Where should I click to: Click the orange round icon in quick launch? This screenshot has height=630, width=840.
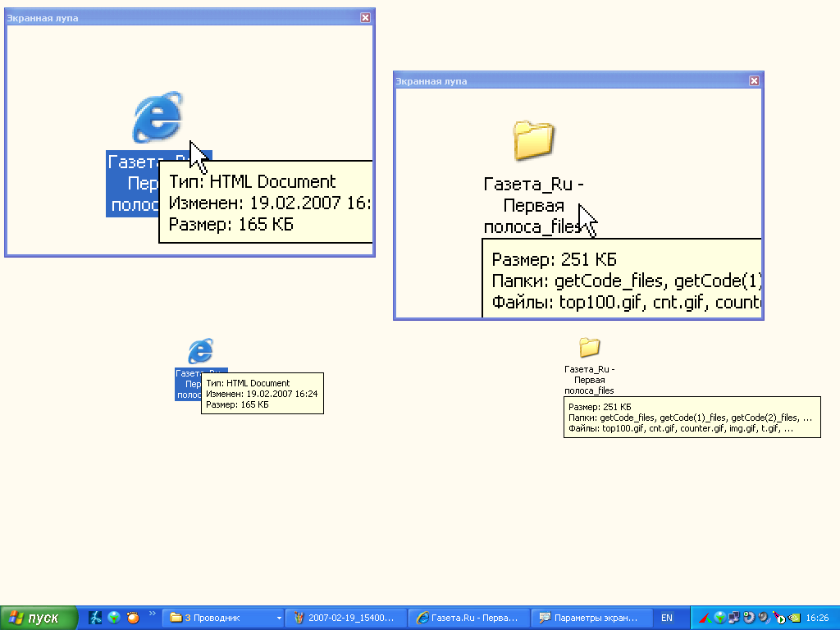(x=132, y=618)
